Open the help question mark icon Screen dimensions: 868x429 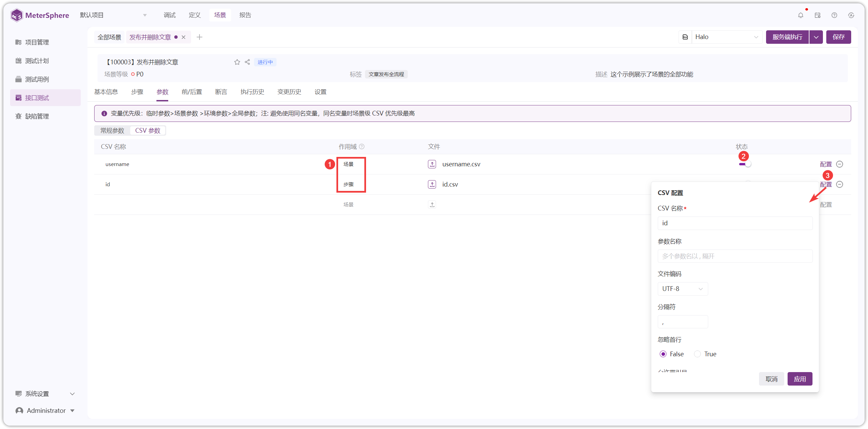point(834,15)
